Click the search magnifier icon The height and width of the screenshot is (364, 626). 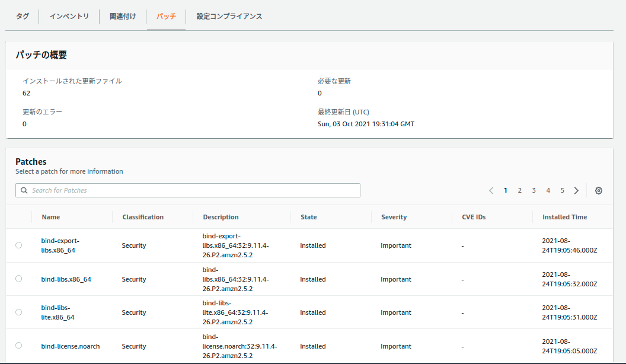pyautogui.click(x=24, y=191)
